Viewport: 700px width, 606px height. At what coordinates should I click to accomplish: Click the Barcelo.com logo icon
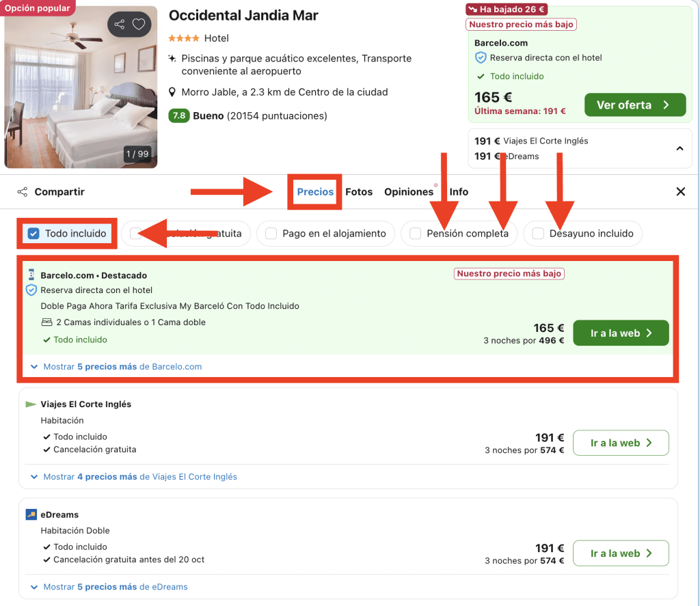[31, 275]
